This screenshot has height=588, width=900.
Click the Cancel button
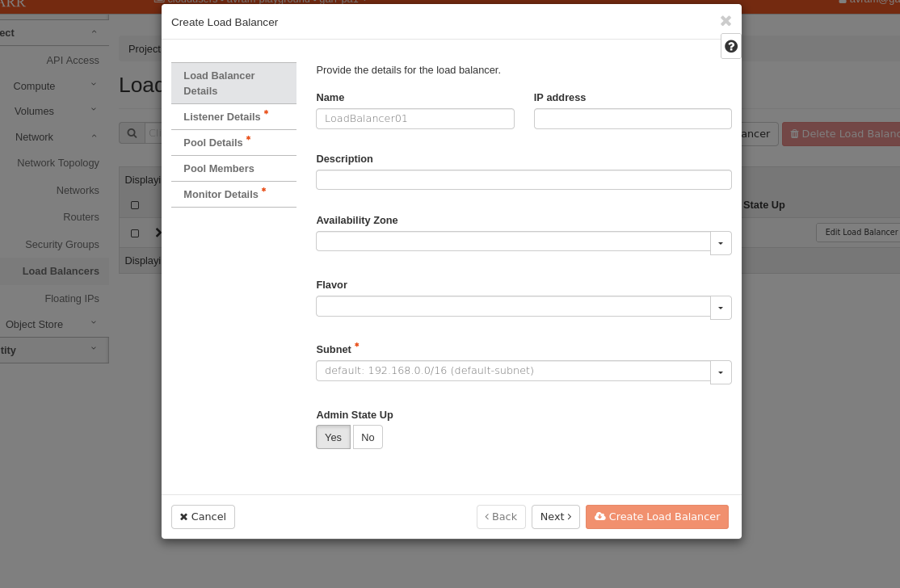click(203, 517)
